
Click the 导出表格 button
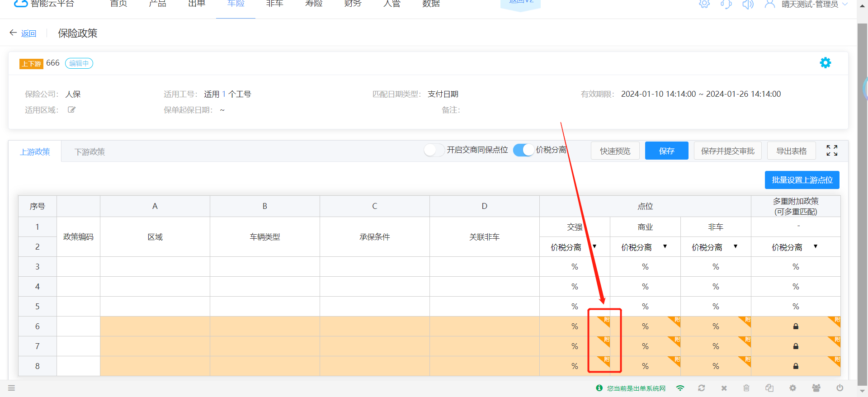[x=791, y=151]
